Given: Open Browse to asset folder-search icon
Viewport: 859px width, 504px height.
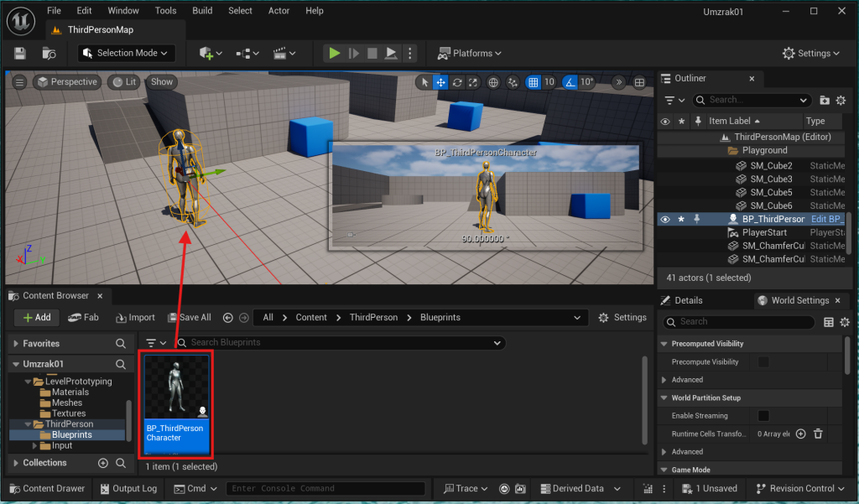Looking at the screenshot, I should click(49, 53).
